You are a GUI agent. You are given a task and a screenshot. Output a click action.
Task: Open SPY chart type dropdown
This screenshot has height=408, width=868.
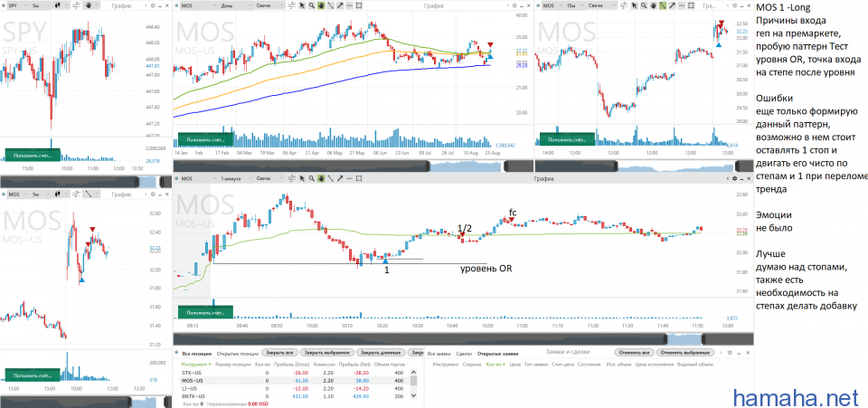61,5
